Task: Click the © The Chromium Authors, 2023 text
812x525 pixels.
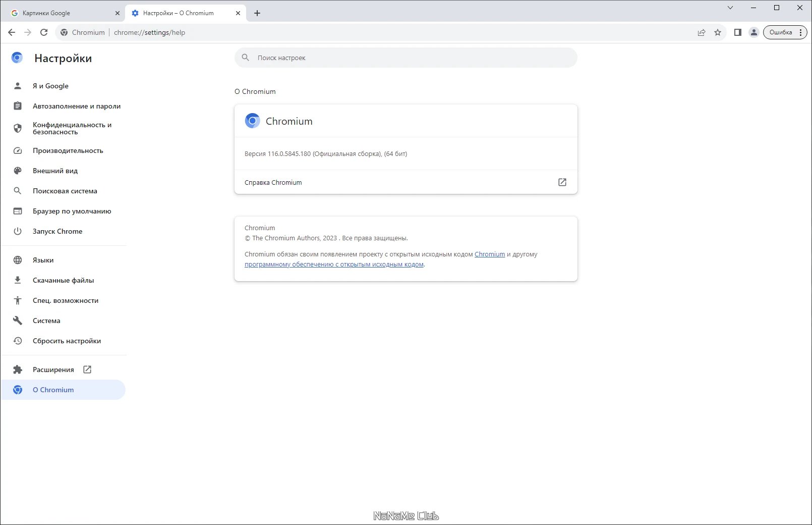Action: coord(291,238)
